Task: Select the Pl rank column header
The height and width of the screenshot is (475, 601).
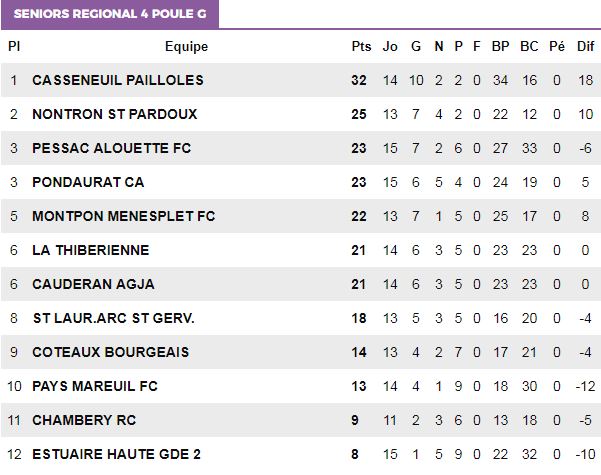Action: [x=14, y=46]
